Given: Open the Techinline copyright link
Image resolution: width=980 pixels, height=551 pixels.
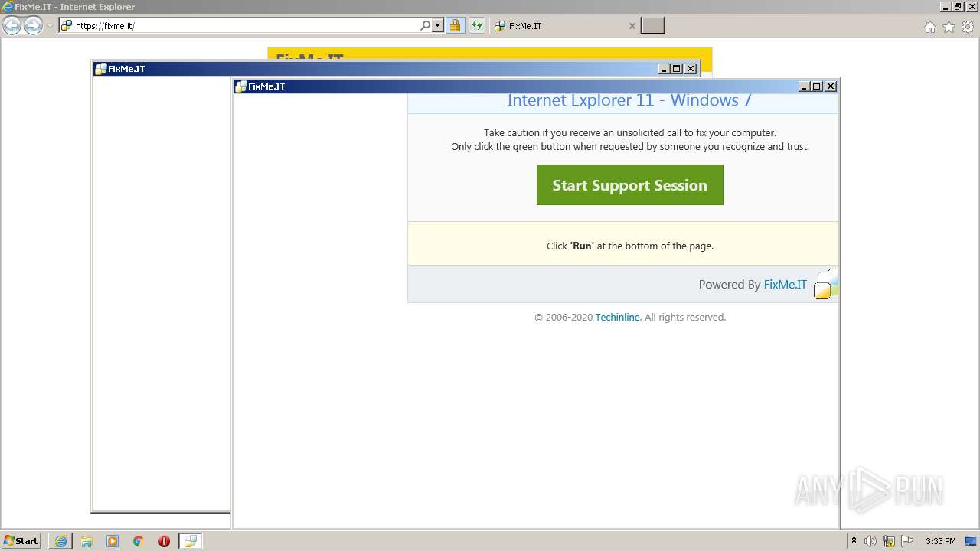Looking at the screenshot, I should 617,318.
